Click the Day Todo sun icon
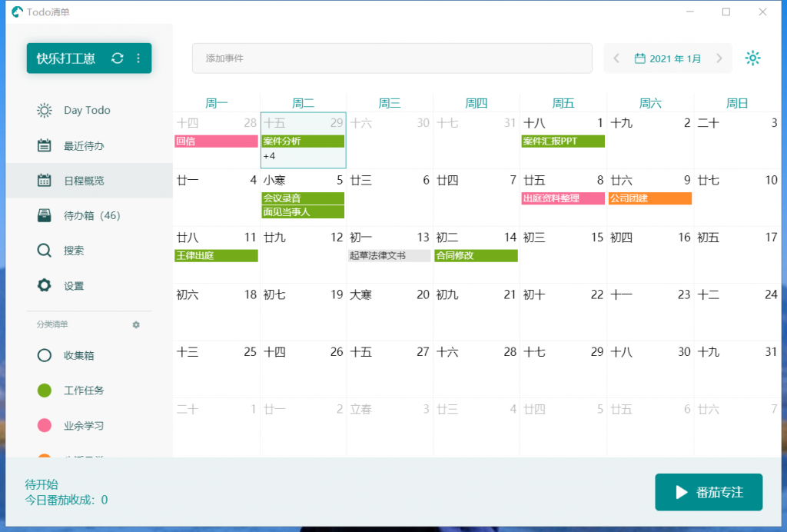787x532 pixels. pyautogui.click(x=44, y=111)
